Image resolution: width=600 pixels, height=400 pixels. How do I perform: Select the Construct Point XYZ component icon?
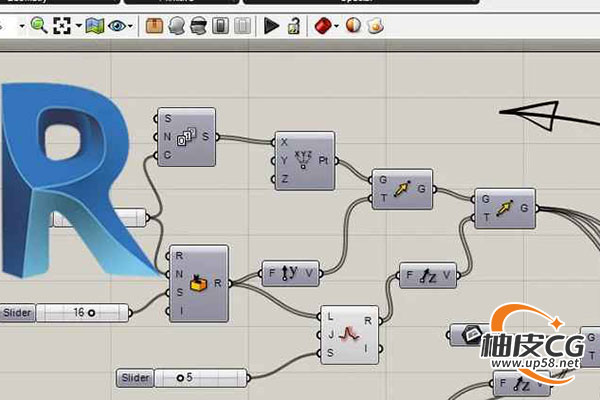click(303, 160)
